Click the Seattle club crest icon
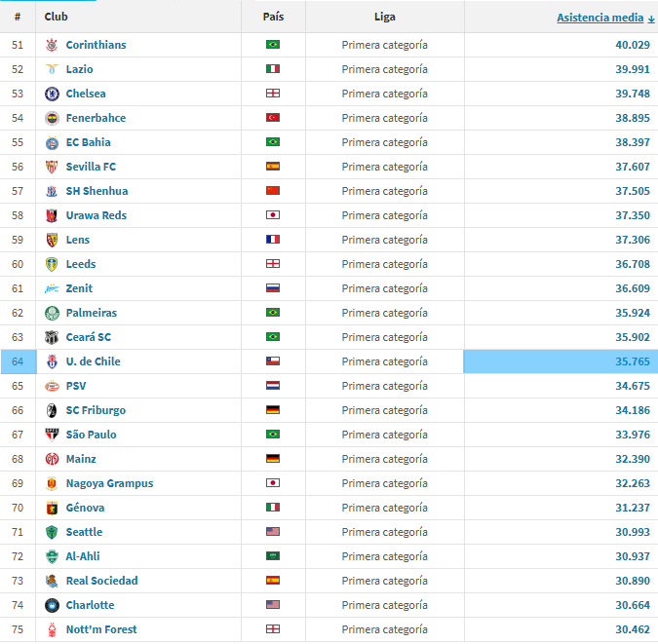 tap(52, 532)
